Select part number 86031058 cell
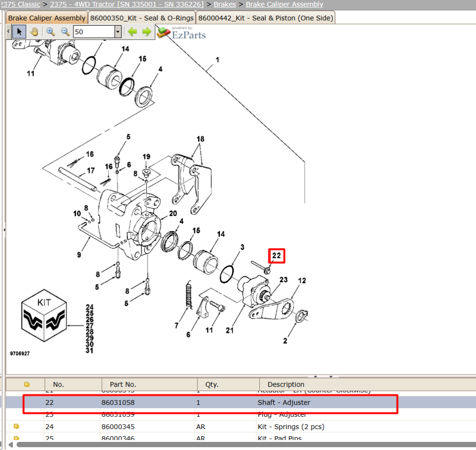The height and width of the screenshot is (450, 476). 118,402
